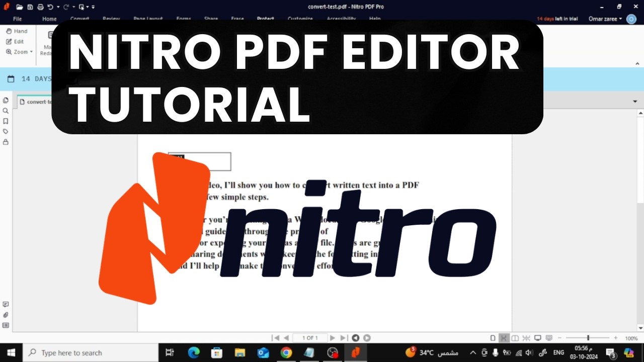Adjust the zoom slider handle
Screen dimensions: 644x362
[588, 338]
